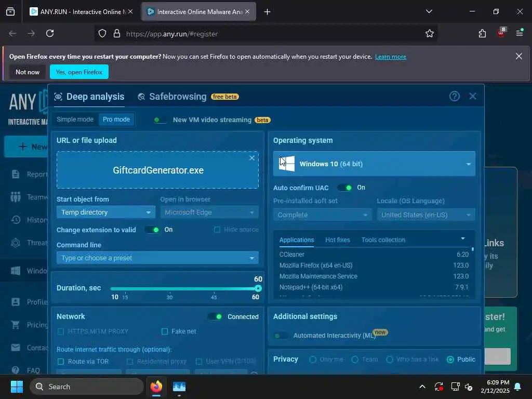The image size is (532, 399).
Task: Click the Profile sidebar icon
Action: (x=16, y=302)
